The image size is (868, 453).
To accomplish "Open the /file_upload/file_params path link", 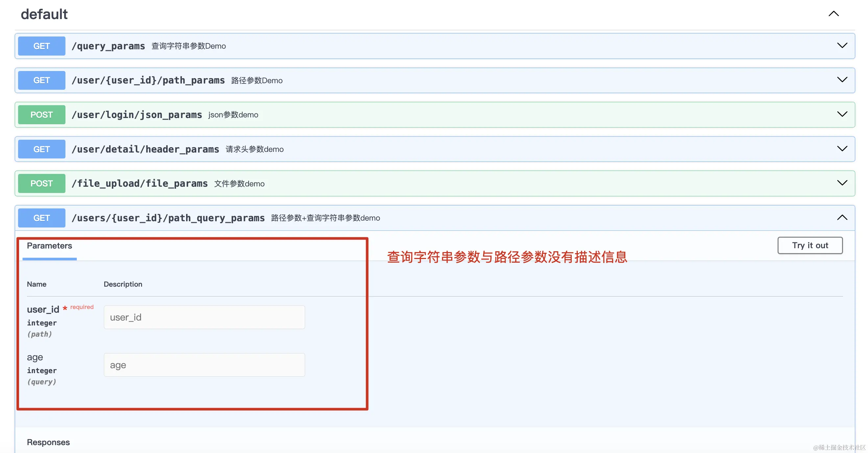I will pyautogui.click(x=139, y=183).
